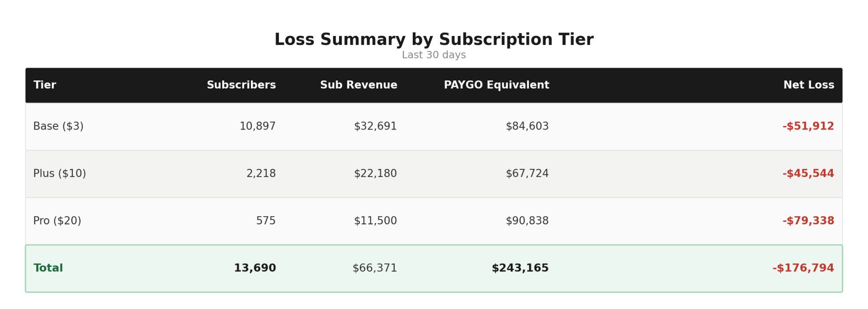Click the Pro ($20) tier label
The image size is (868, 309).
tap(57, 221)
